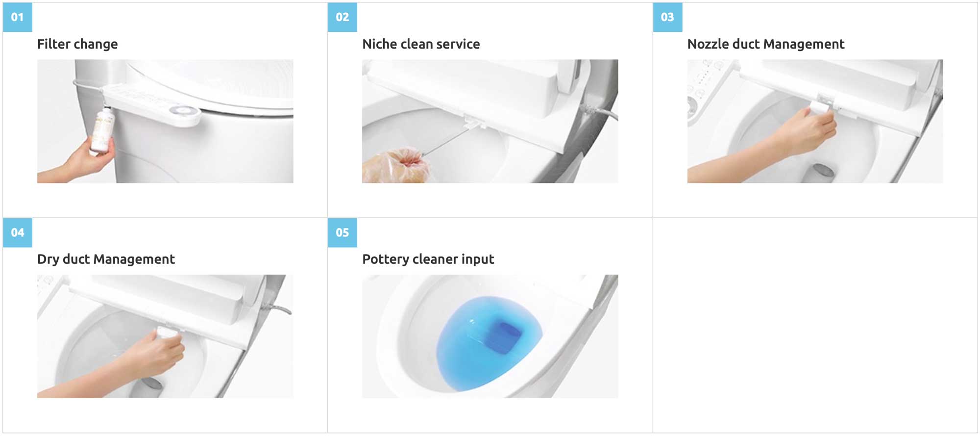Open the Niche clean service photo
Screen dimensions: 980x436
[x=490, y=121]
